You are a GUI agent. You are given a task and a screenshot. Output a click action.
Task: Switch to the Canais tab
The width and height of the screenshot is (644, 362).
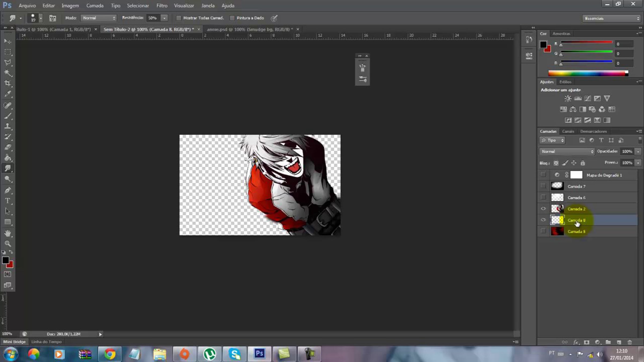[x=568, y=131]
